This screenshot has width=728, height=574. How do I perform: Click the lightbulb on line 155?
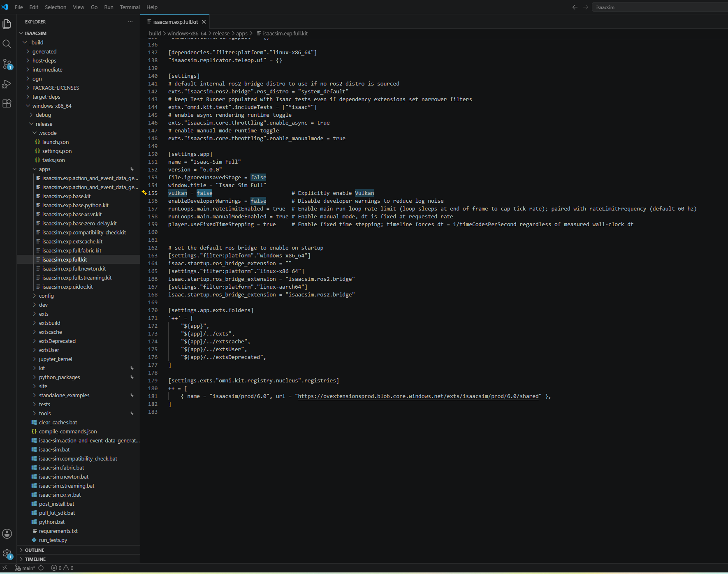click(144, 192)
